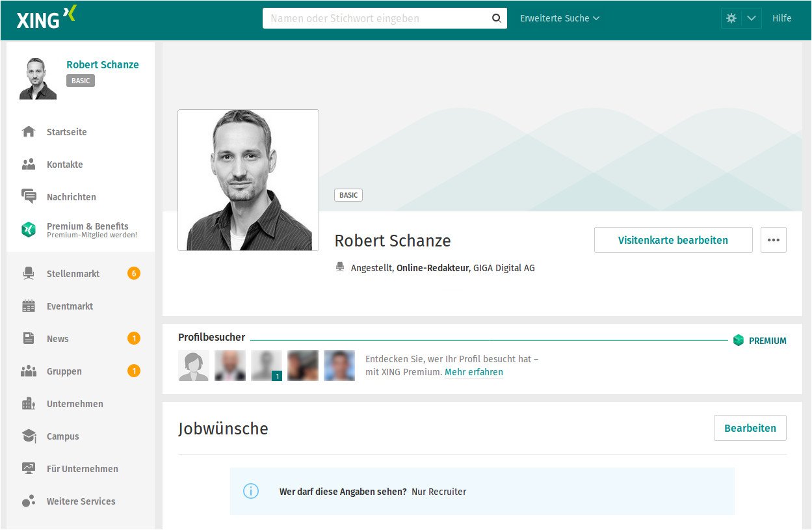The image size is (812, 530).
Task: Click the GIGA Digital AG company text
Action: 504,268
